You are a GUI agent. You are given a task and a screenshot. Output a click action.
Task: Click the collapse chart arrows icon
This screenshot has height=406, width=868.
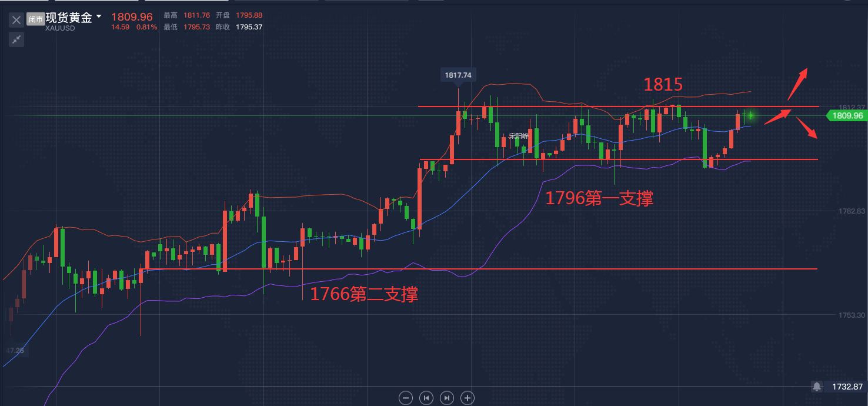pyautogui.click(x=16, y=39)
